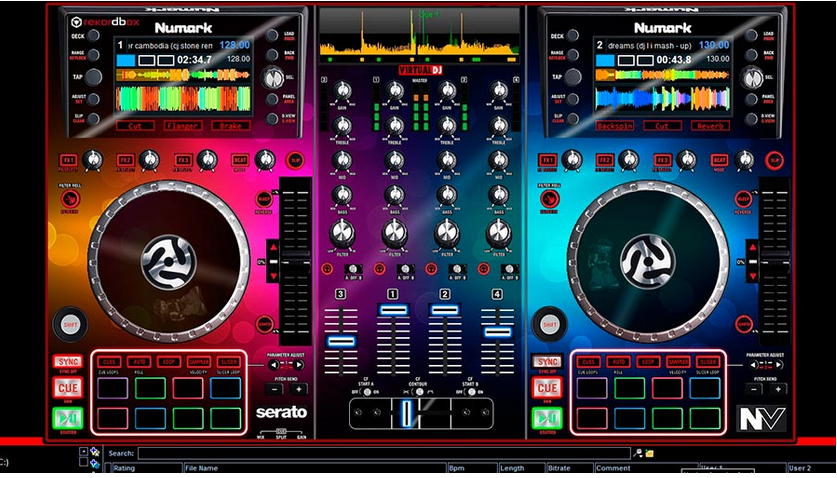Click the channel 1 Gain knob

tap(394, 91)
